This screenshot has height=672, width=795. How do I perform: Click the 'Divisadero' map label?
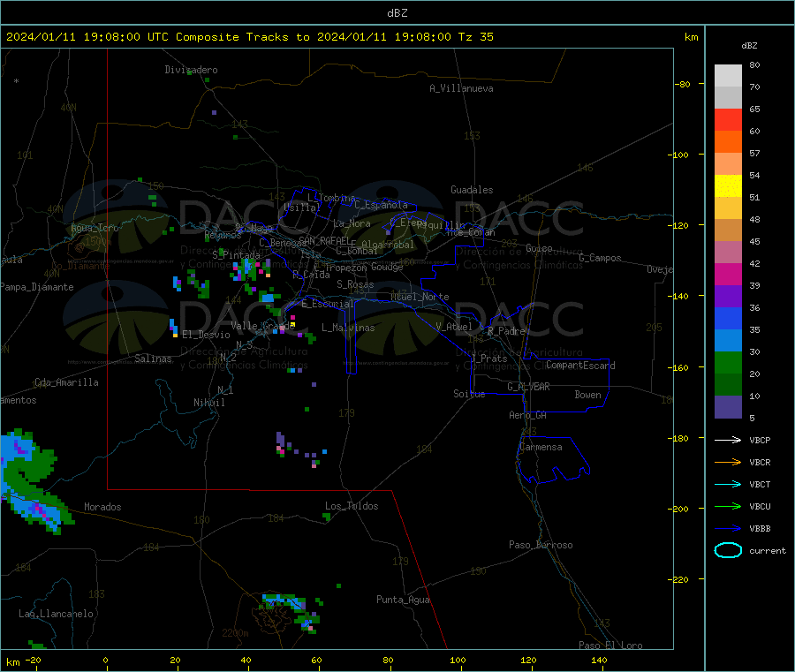tap(191, 70)
